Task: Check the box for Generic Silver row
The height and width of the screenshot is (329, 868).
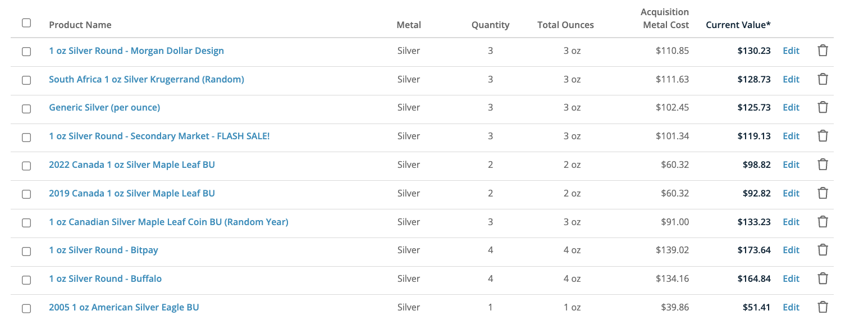Action: [x=26, y=108]
